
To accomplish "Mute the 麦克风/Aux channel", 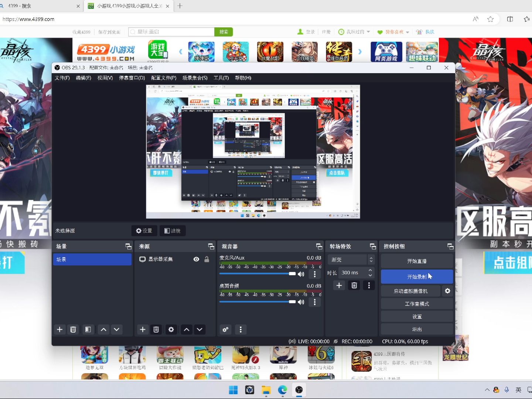I will click(x=301, y=274).
